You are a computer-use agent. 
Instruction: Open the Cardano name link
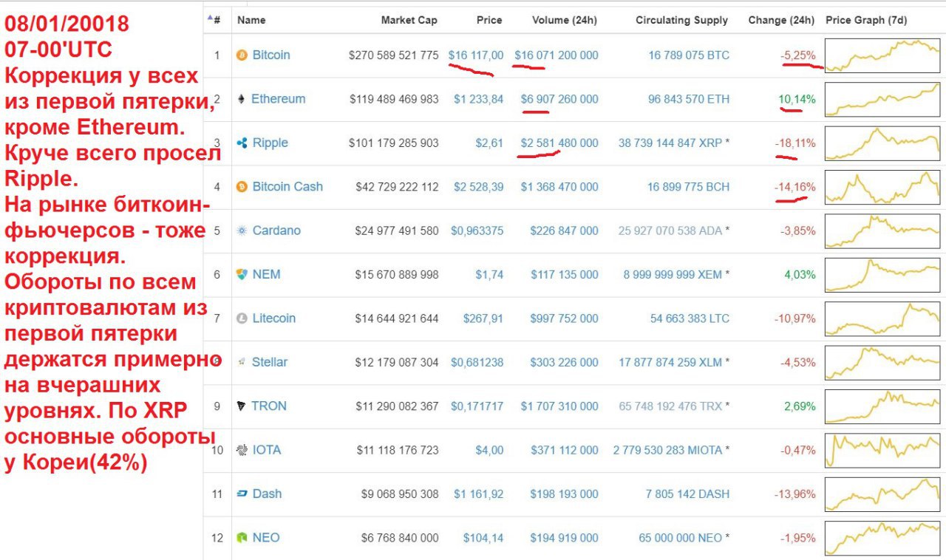click(276, 231)
